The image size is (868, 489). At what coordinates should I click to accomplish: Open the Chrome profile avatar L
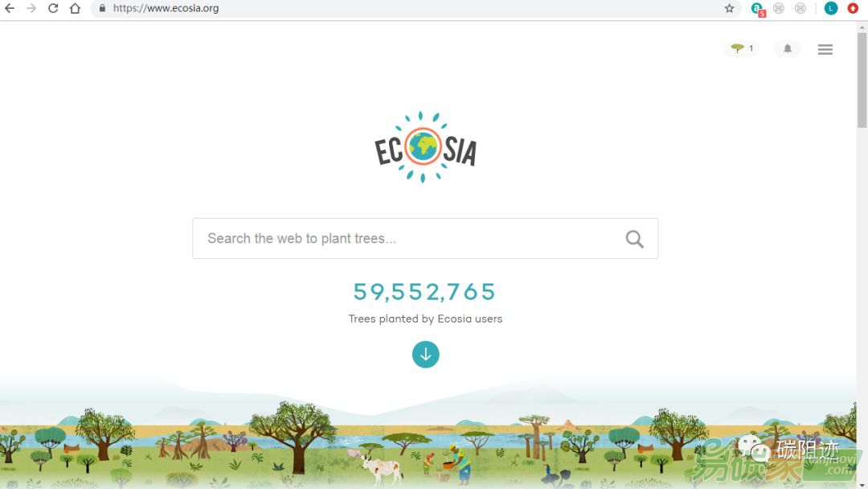pos(831,8)
